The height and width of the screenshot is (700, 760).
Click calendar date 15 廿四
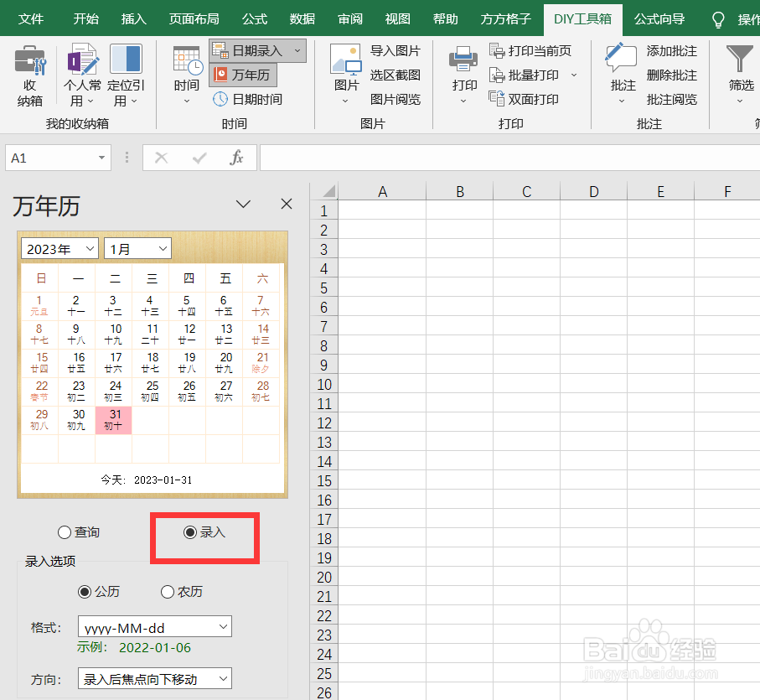click(39, 363)
